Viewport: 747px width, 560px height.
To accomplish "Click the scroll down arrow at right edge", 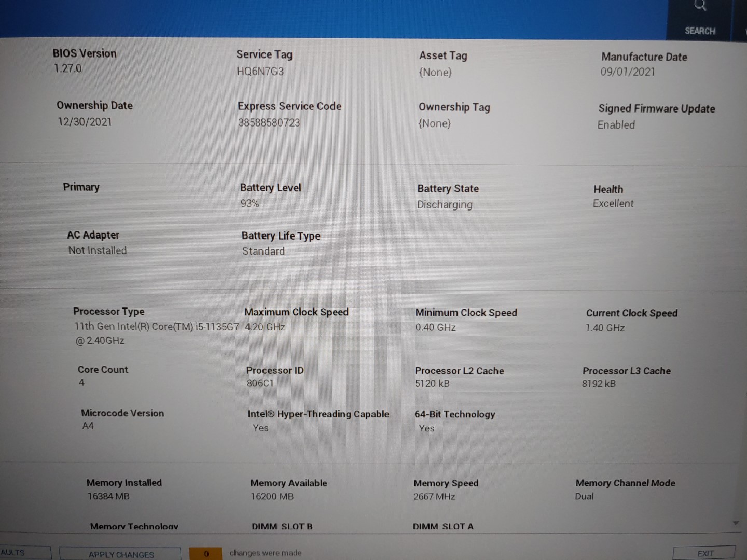I will (x=736, y=523).
